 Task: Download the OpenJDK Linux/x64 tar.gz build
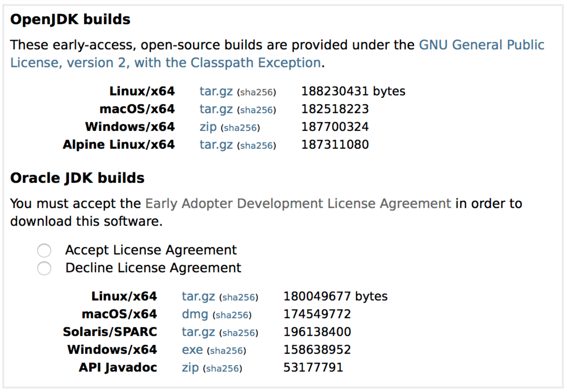point(215,91)
